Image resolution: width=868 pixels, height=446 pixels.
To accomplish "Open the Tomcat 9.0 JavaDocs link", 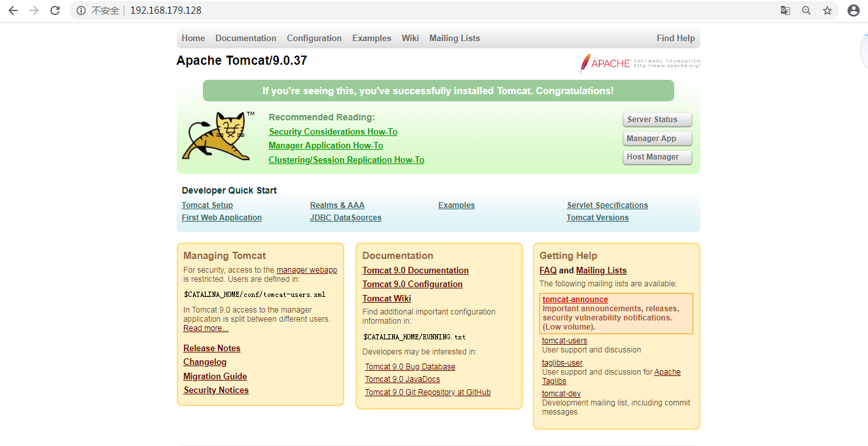I will click(x=403, y=379).
